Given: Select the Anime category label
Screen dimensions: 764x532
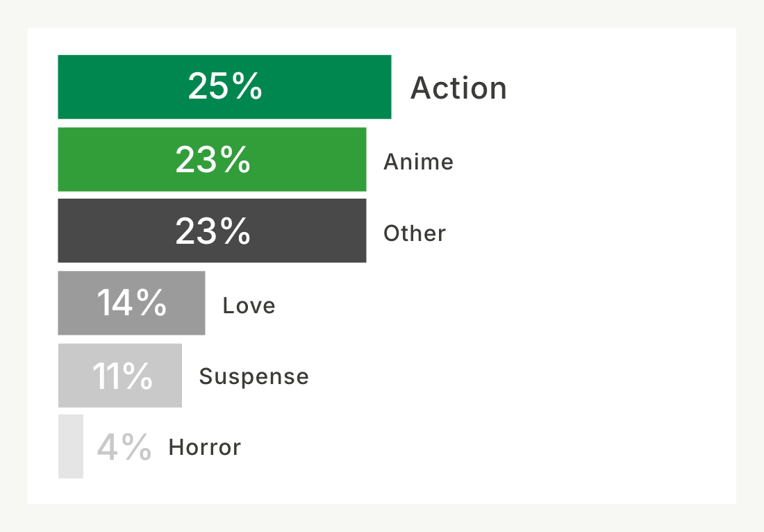Looking at the screenshot, I should tap(419, 162).
